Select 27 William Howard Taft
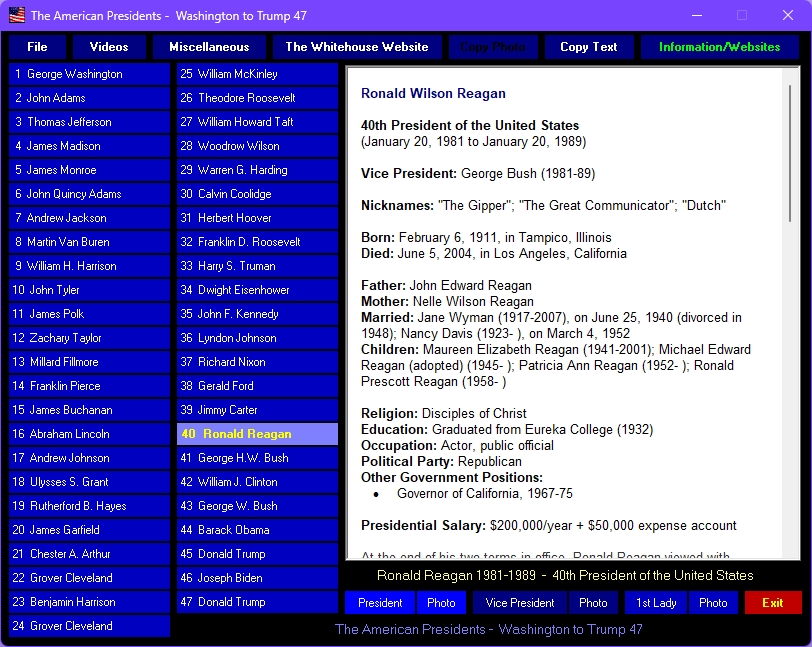 click(x=257, y=122)
